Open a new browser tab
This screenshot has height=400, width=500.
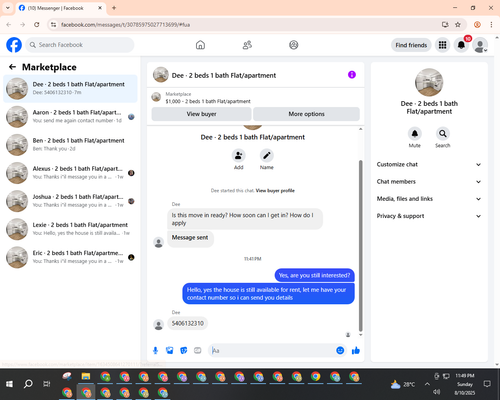[114, 8]
